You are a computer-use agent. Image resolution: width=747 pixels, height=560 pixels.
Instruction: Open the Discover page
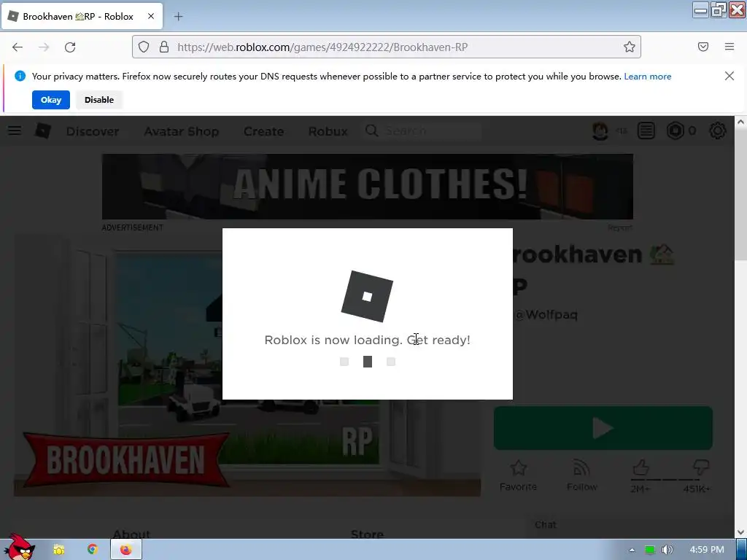click(x=93, y=131)
